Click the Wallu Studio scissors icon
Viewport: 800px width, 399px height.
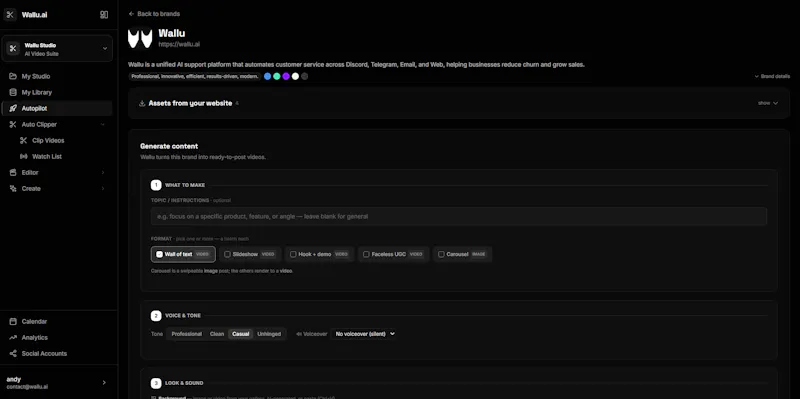coord(13,48)
